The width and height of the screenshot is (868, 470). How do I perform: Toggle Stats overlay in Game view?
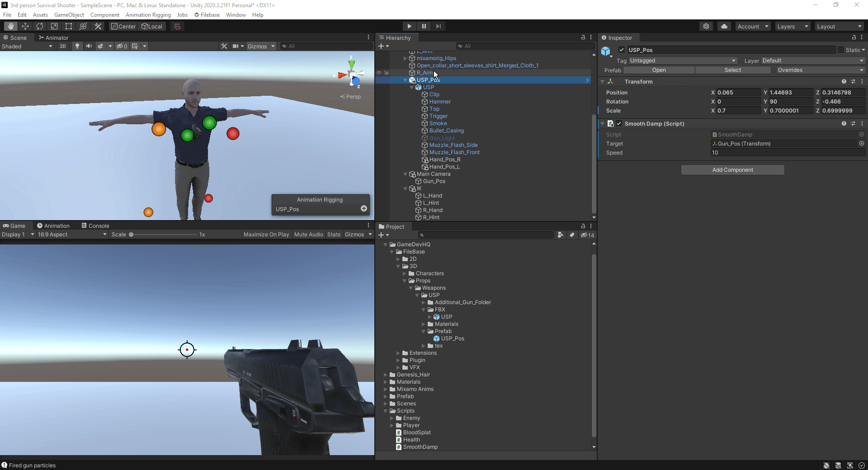coord(334,235)
